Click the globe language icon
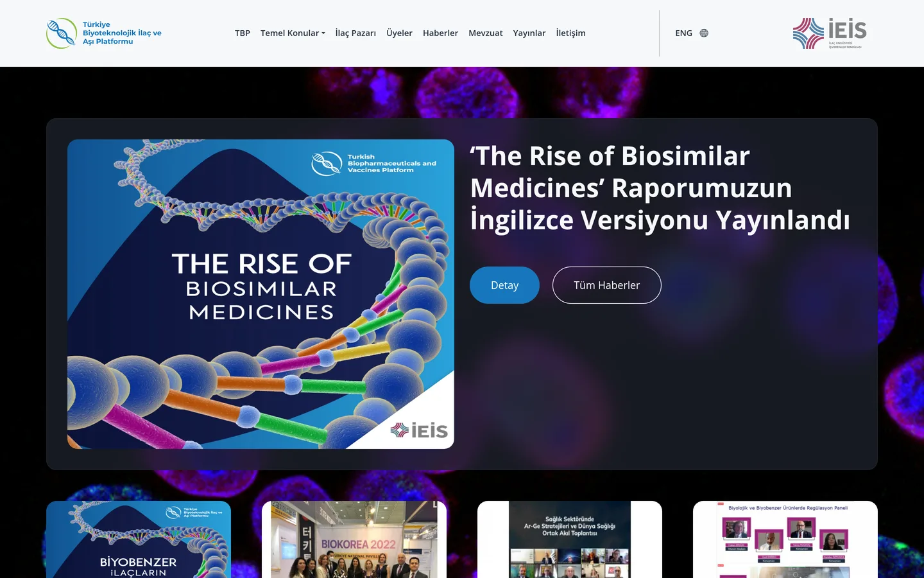 (x=704, y=33)
